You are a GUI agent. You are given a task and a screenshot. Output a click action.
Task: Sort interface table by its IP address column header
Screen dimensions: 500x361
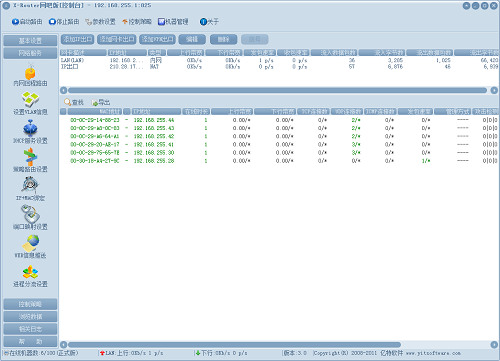(x=127, y=53)
